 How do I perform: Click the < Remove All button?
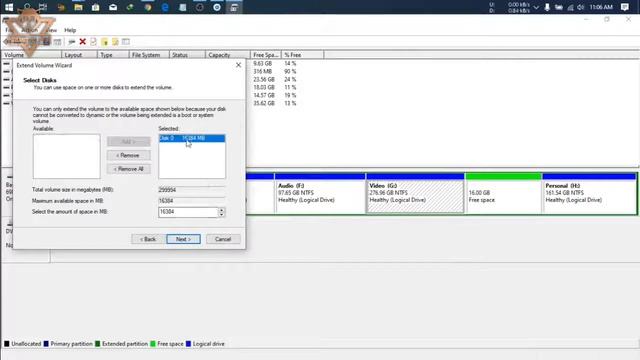pos(129,169)
